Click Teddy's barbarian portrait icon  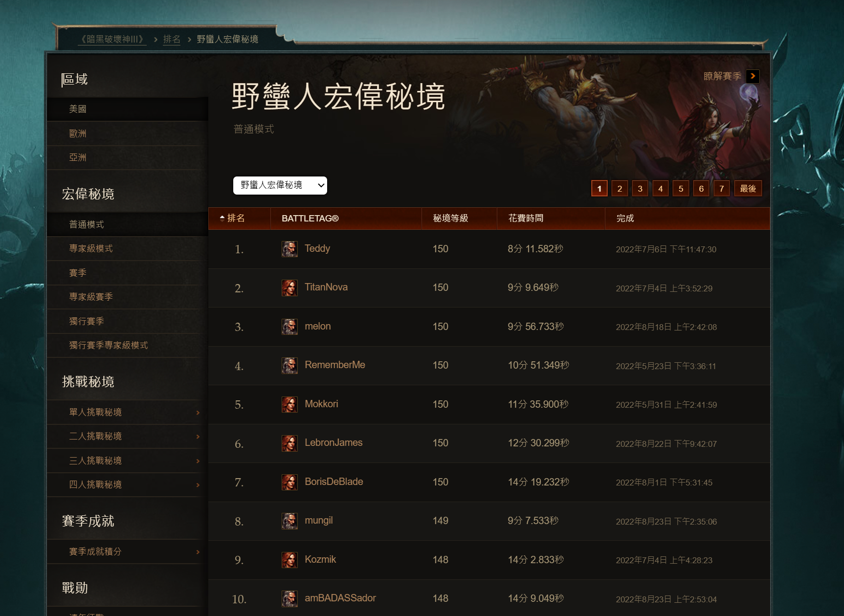tap(289, 249)
